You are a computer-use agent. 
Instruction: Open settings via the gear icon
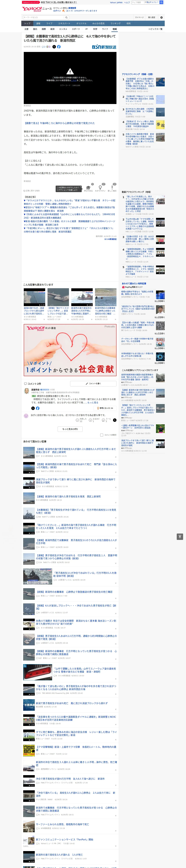click(x=161, y=18)
